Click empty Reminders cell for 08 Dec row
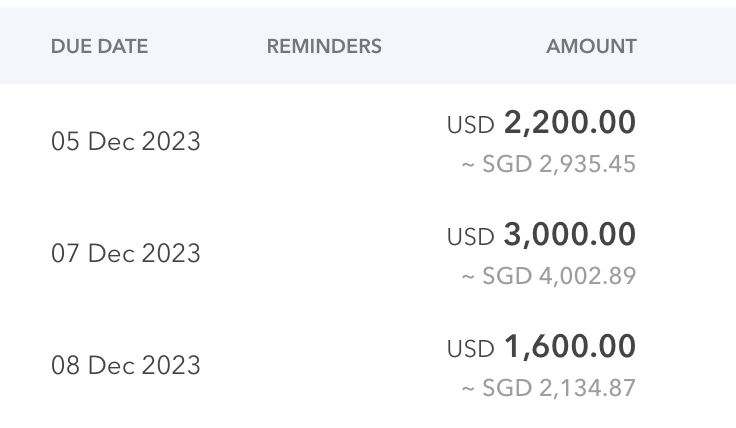Viewport: 736px width, 428px height. (324, 366)
